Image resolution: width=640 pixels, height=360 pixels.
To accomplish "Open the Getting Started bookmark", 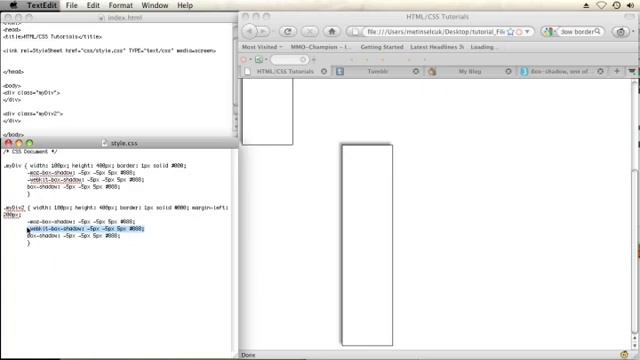I will tap(382, 47).
